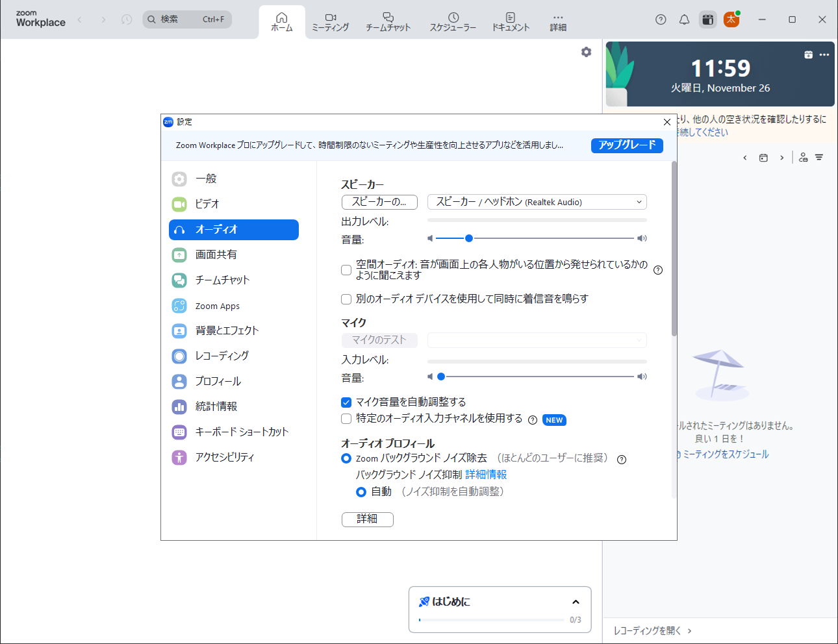838x644 pixels.
Task: Open 統計情報 settings icon
Action: [179, 407]
